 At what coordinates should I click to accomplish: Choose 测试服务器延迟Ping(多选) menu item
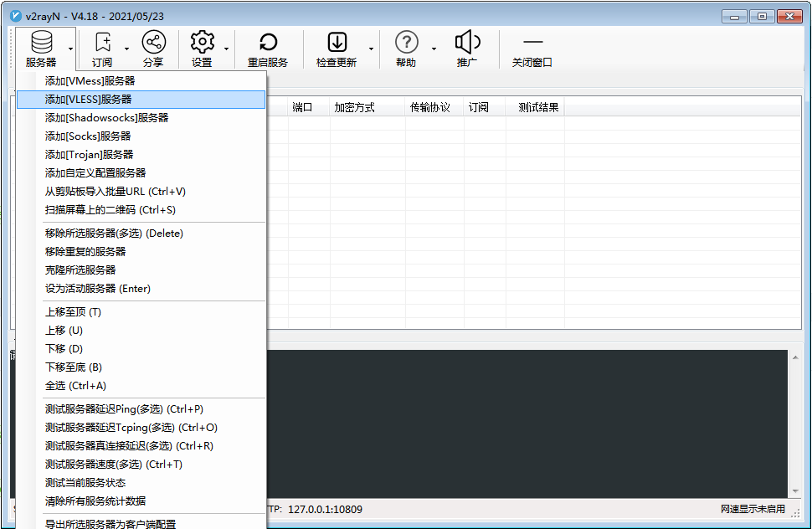(x=141, y=409)
